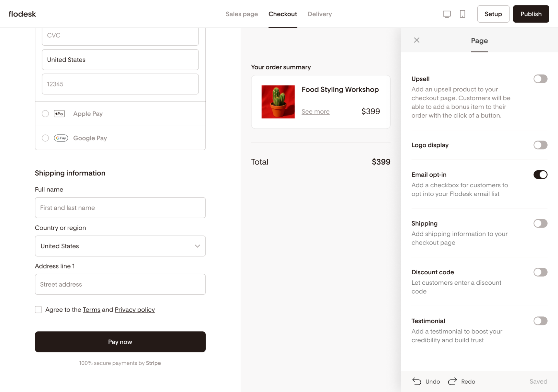Click the flodesk logo
The width and height of the screenshot is (558, 392).
pyautogui.click(x=22, y=14)
